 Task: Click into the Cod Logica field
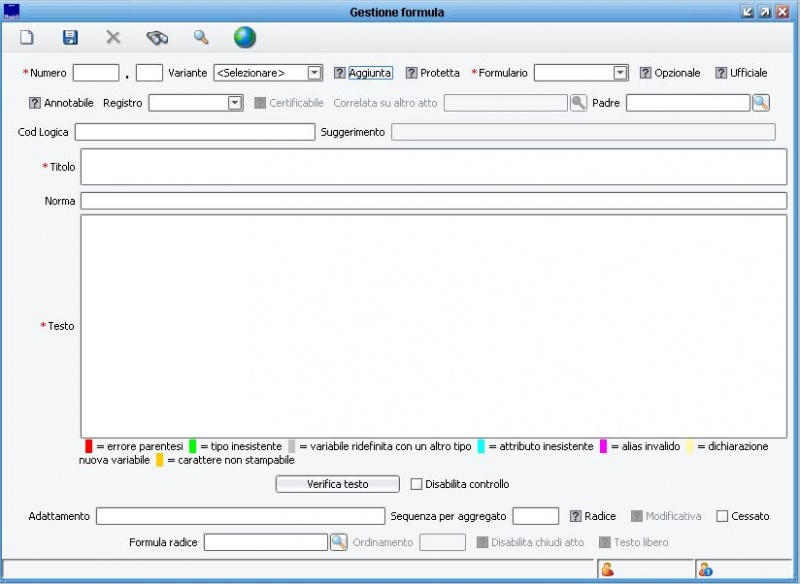coord(195,132)
